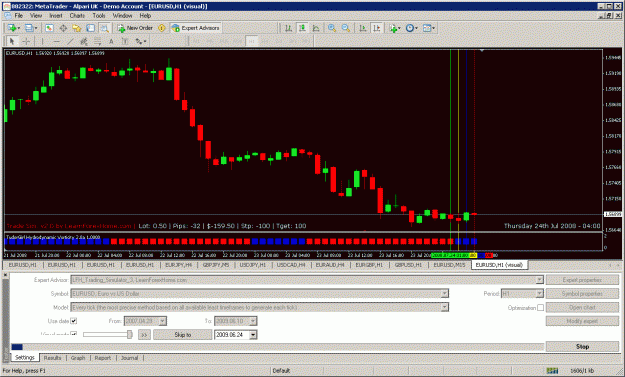Open the Profiles toolbar menu

click(30, 28)
